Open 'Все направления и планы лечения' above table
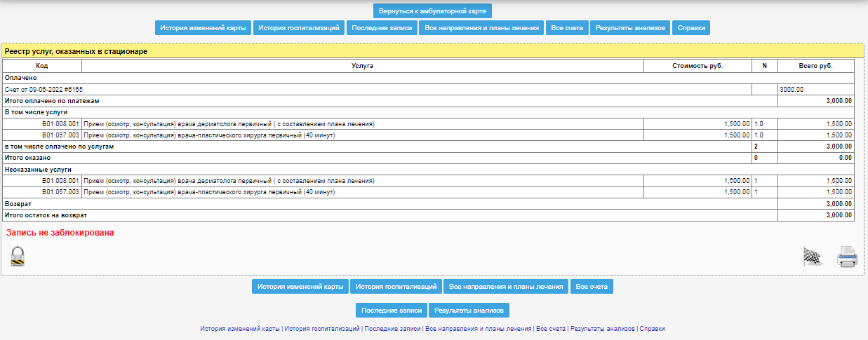The width and height of the screenshot is (868, 340). coord(481,28)
